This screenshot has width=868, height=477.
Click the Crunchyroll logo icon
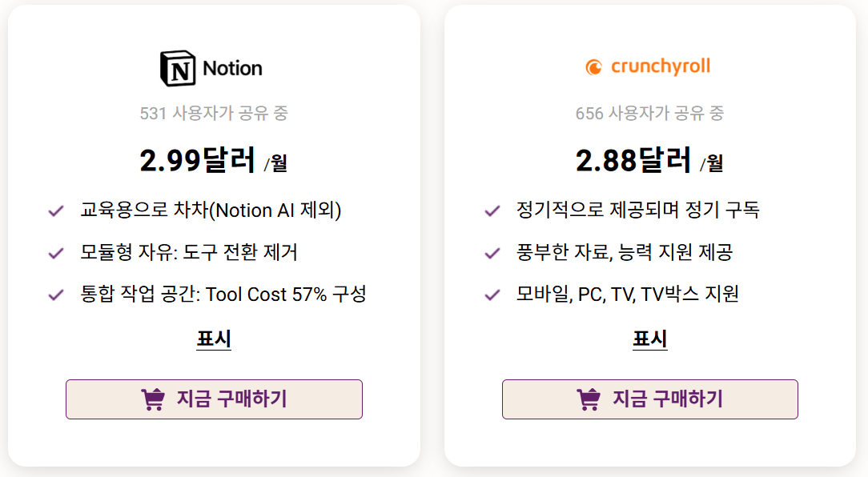click(x=593, y=67)
